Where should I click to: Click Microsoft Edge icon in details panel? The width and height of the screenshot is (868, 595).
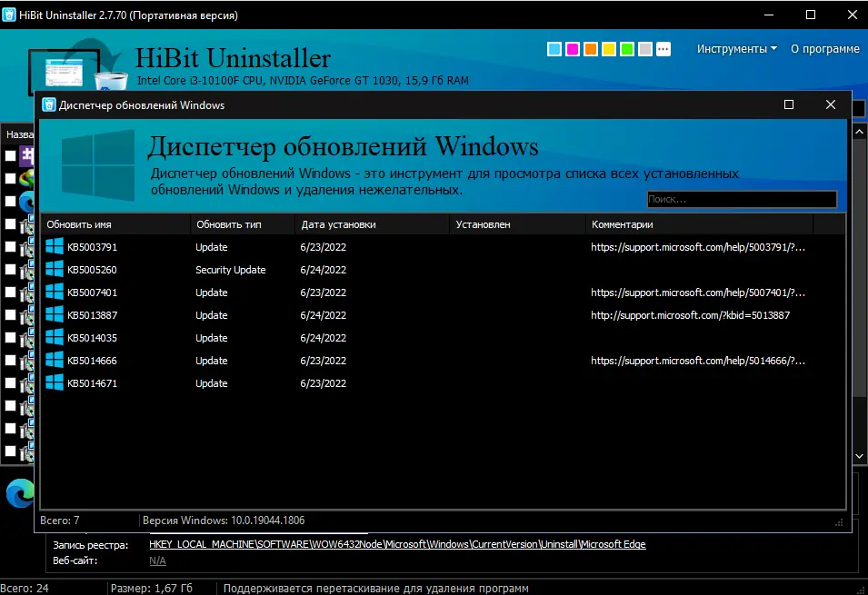[x=19, y=493]
